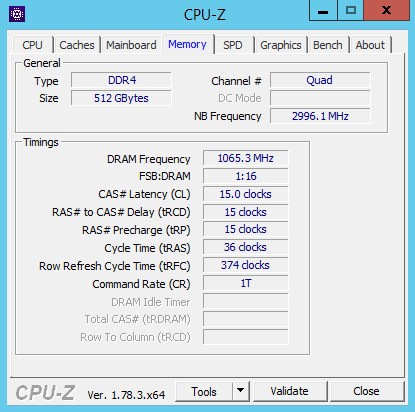Switch to the Graphics tab
This screenshot has height=412, width=415.
[281, 45]
